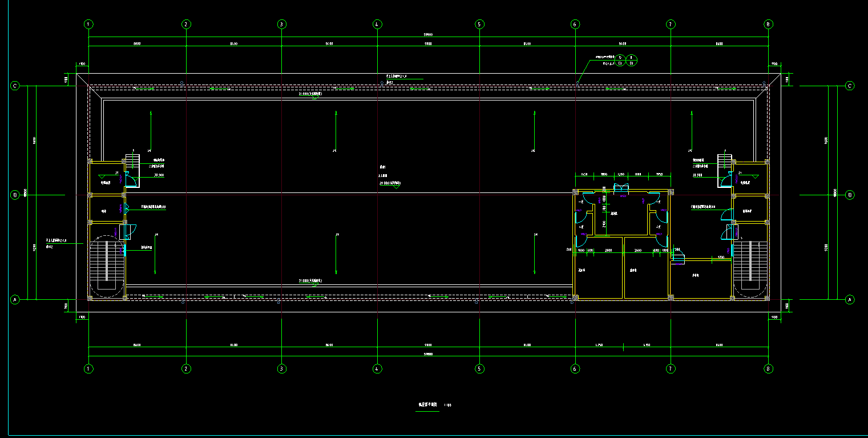Pick the 1200 dimension text near the right staircase
The image size is (868, 438).
click(x=721, y=258)
